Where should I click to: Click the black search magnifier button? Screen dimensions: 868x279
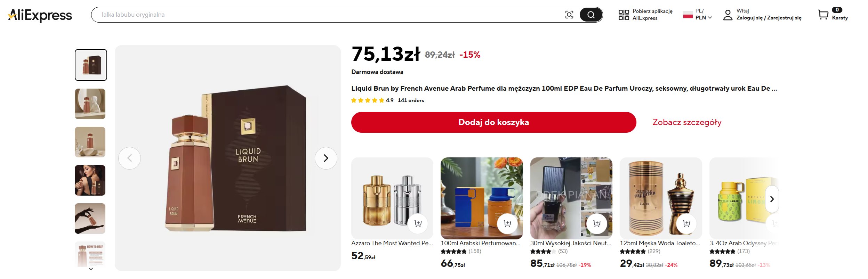click(590, 15)
